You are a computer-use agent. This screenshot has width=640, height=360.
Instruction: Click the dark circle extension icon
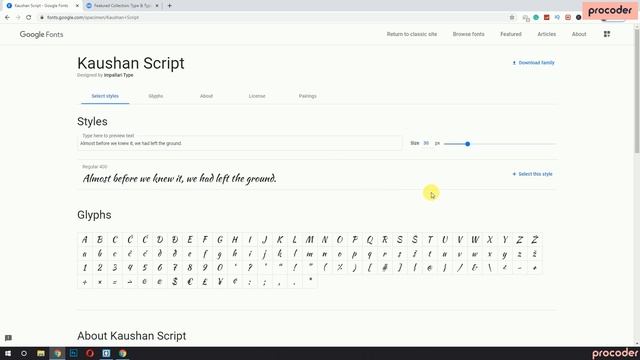coord(578,18)
